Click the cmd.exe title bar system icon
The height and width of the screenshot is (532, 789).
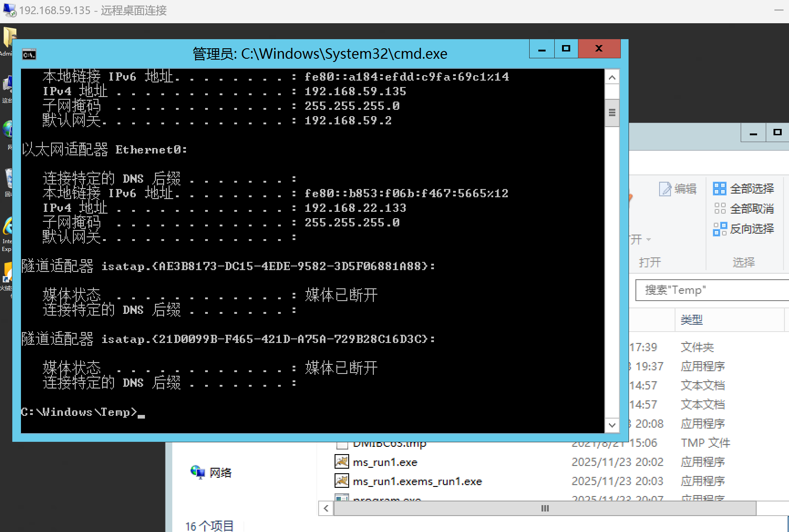click(x=29, y=55)
